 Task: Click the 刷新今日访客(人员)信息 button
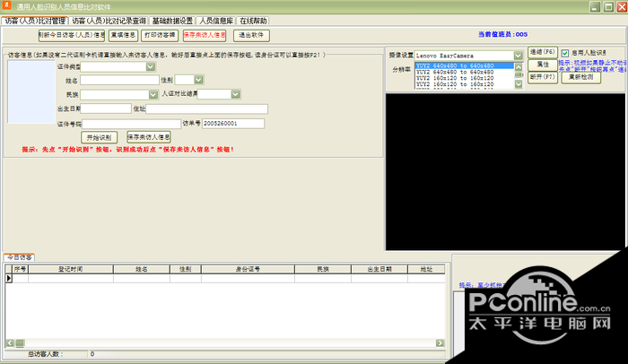click(x=72, y=35)
